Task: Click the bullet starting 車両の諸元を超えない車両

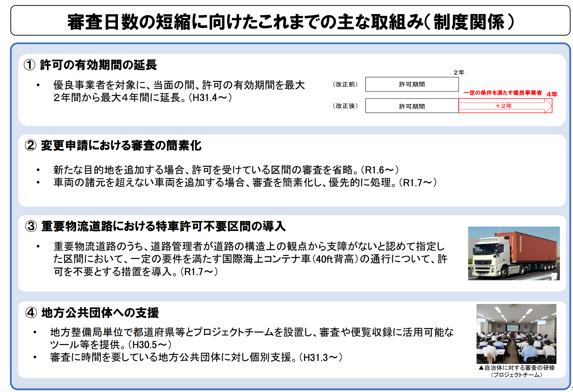Action: 245,182
